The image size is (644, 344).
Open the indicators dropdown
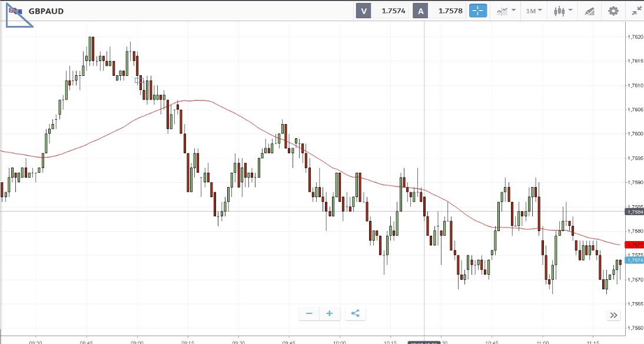(506, 11)
